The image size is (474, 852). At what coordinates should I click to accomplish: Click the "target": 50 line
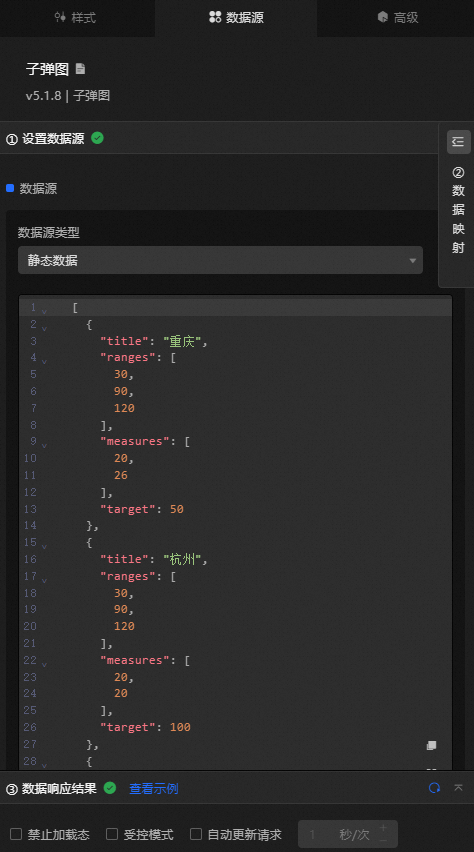tap(142, 509)
